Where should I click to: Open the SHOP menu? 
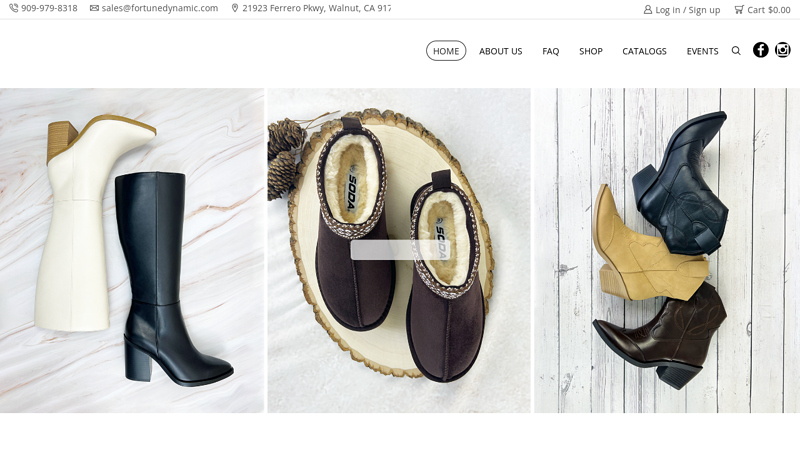[x=591, y=51]
